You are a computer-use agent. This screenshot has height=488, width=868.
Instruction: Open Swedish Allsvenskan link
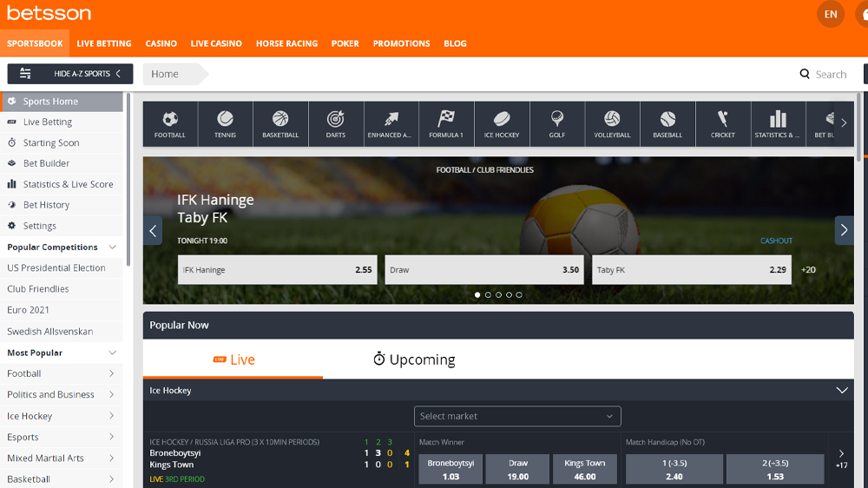tap(49, 331)
